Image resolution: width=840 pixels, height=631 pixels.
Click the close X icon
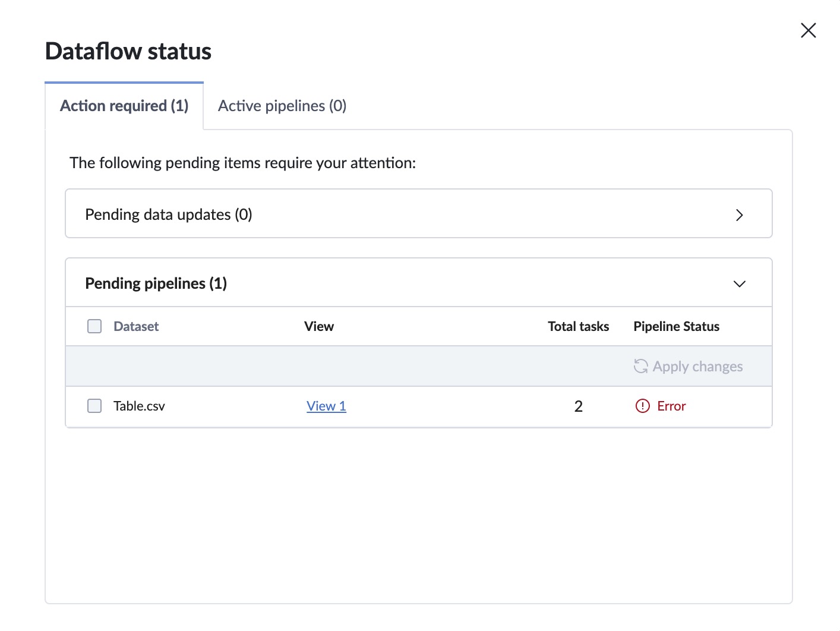(808, 30)
